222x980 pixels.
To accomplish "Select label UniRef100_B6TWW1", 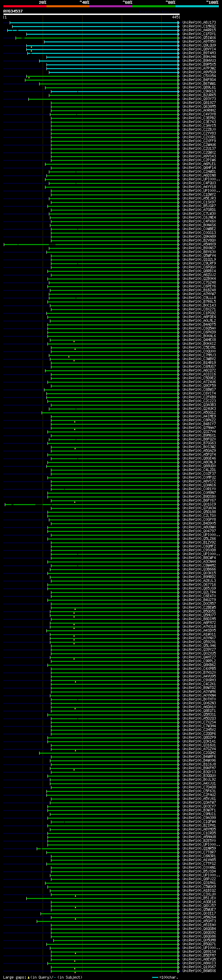I will 199,83.
